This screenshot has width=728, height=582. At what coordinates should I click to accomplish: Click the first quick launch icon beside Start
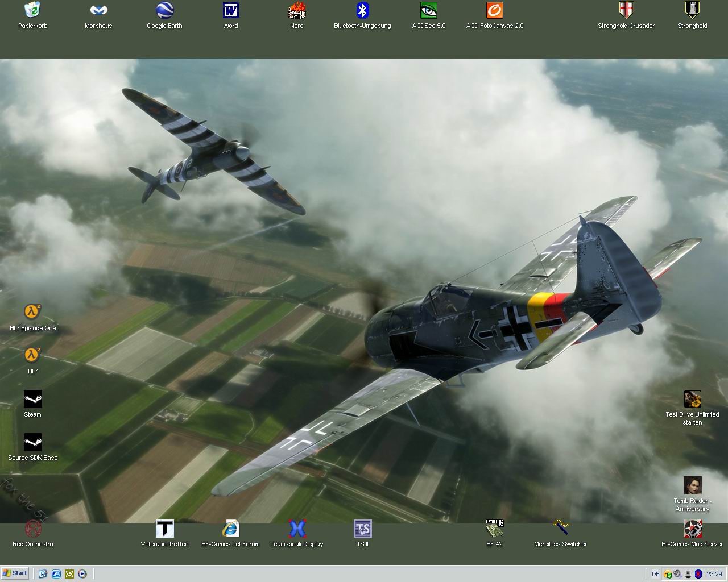43,574
